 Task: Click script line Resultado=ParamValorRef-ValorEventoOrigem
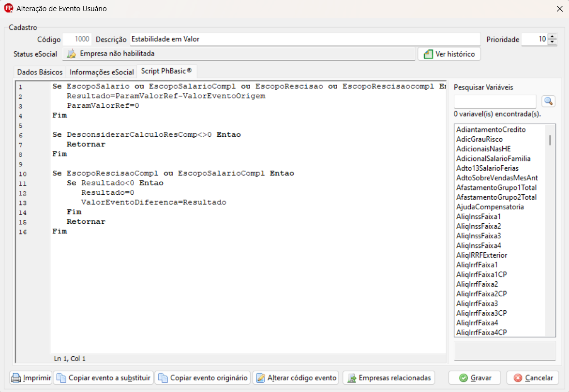166,96
